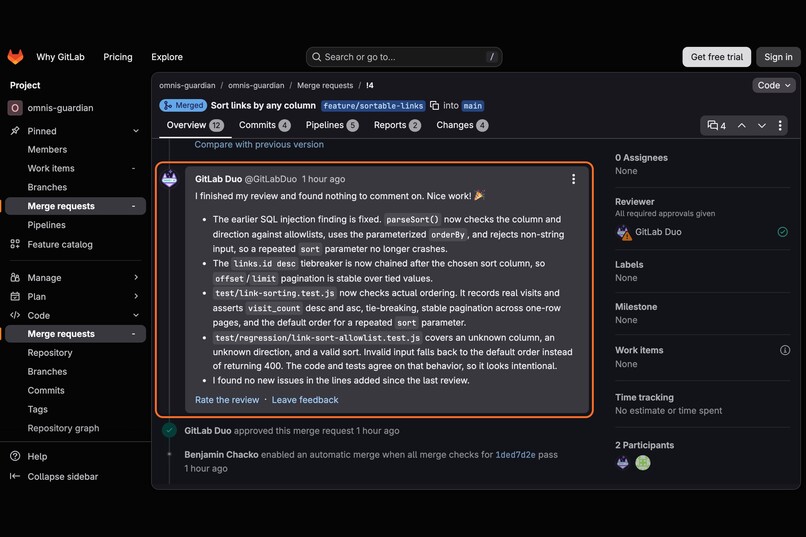Open Repository graph in the sidebar
Screen dimensions: 806x537
[63, 428]
